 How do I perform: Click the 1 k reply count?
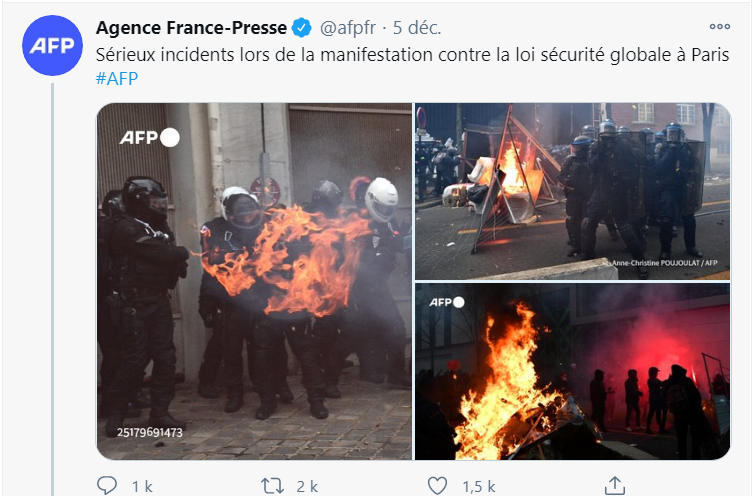pos(142,487)
